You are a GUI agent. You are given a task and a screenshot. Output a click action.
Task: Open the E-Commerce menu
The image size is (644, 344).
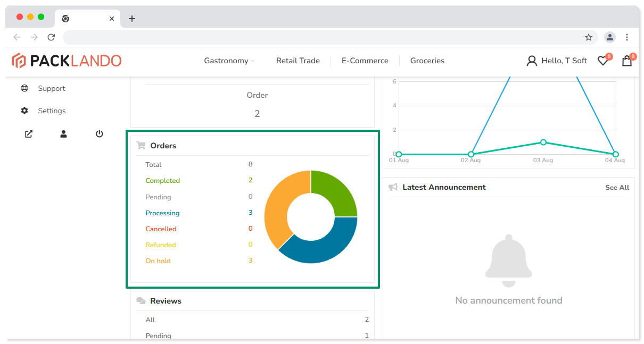[365, 61]
